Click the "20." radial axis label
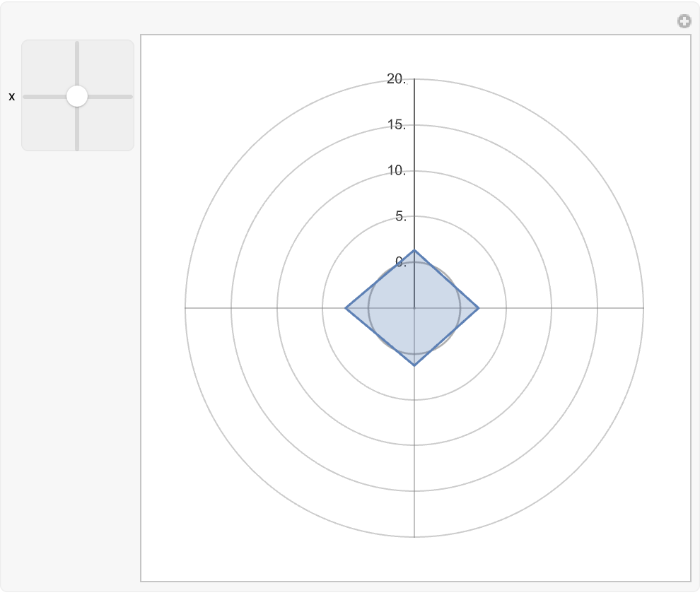 coord(397,79)
